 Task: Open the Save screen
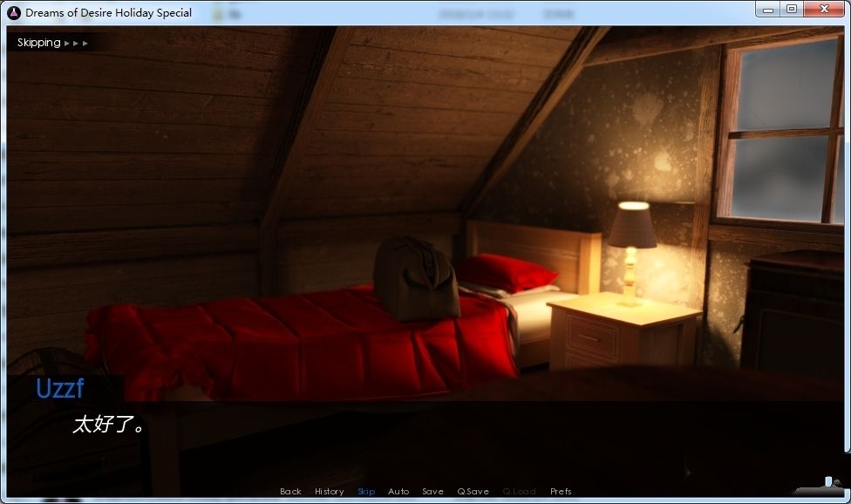click(x=432, y=492)
